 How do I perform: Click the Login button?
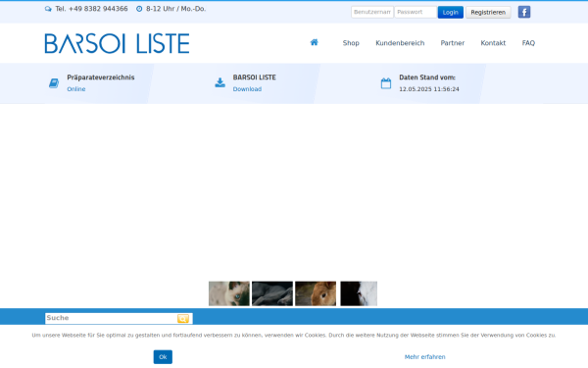click(451, 13)
